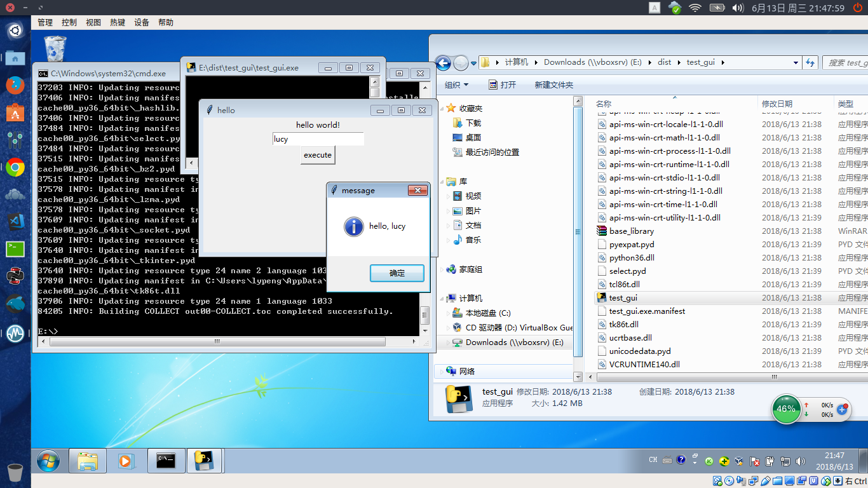Expand the address bar history dropdown
This screenshot has height=488, width=868.
point(796,62)
